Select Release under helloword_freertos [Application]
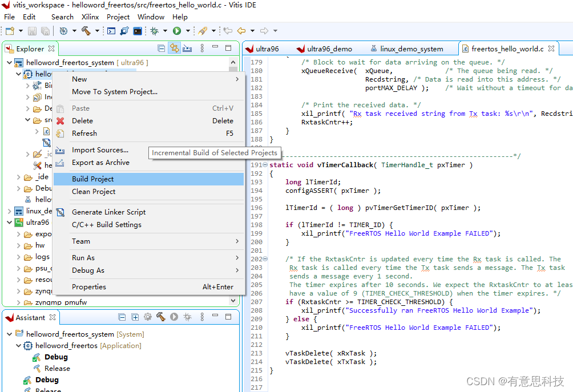Image resolution: width=573 pixels, height=392 pixels. (58, 369)
